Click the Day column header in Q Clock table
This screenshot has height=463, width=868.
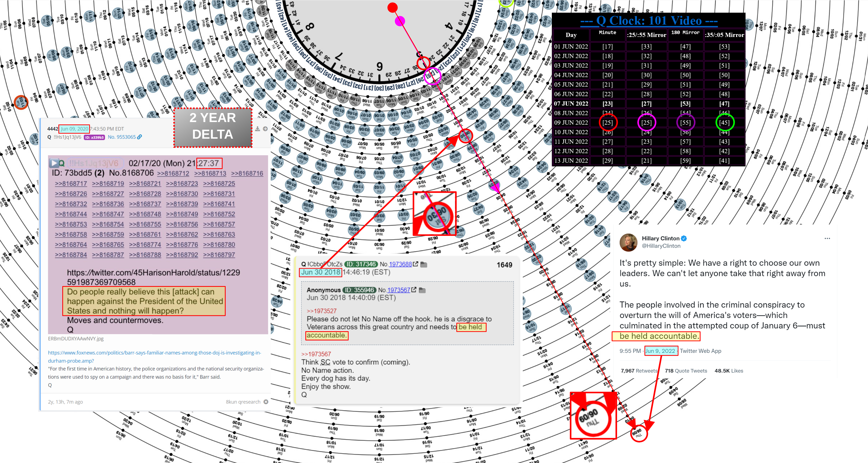coord(571,35)
